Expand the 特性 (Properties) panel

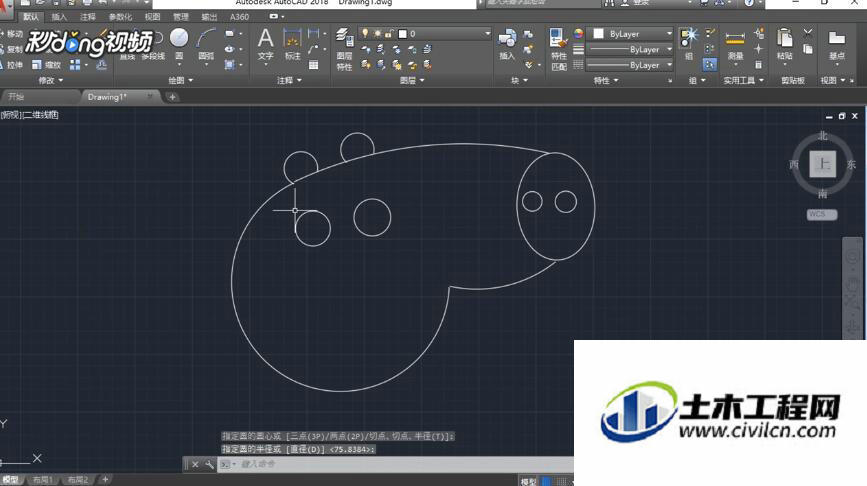606,80
